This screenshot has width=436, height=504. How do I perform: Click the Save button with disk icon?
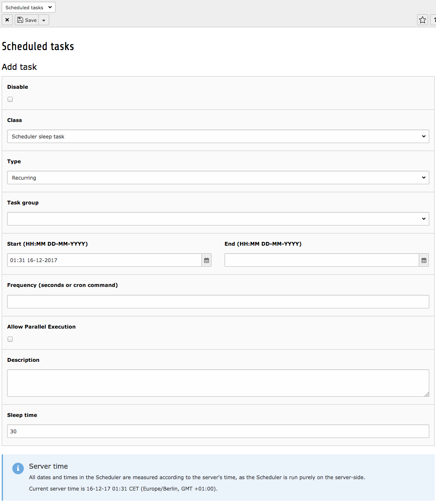pos(27,20)
